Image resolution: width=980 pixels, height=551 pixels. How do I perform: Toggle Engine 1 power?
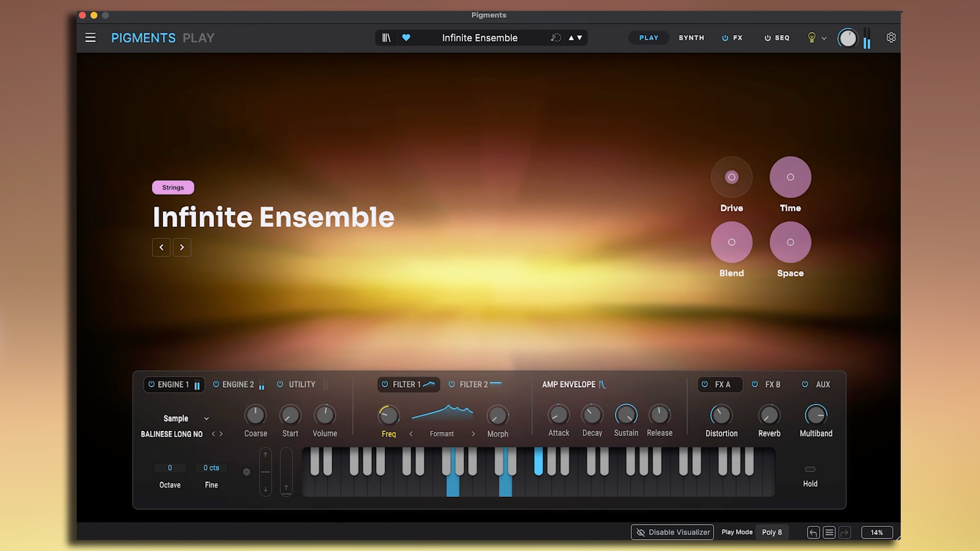click(151, 384)
